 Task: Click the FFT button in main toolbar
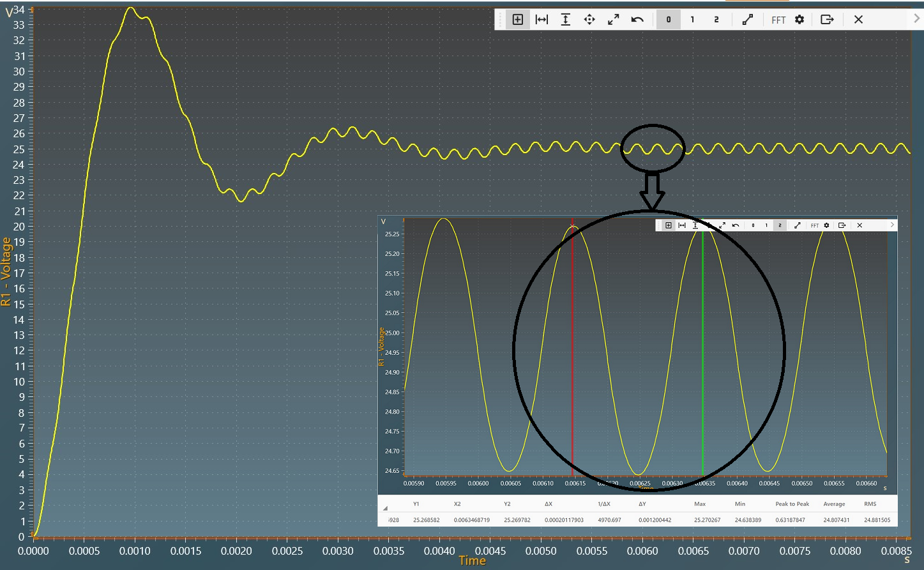778,20
